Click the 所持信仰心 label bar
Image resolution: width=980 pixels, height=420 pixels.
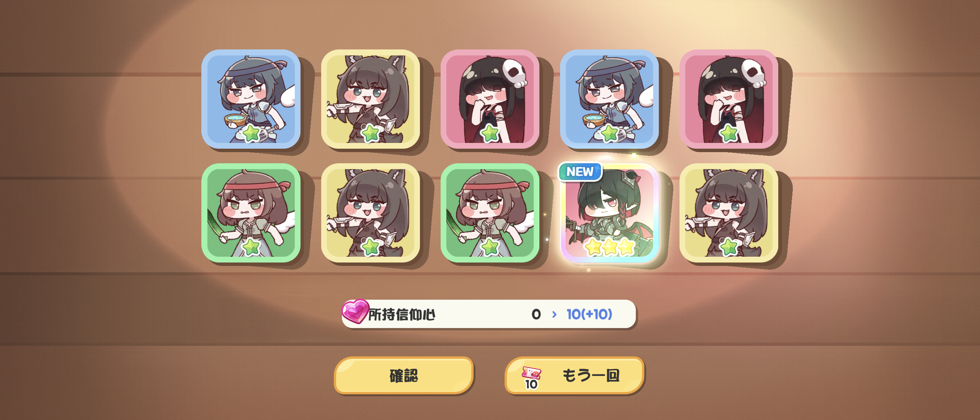[489, 314]
